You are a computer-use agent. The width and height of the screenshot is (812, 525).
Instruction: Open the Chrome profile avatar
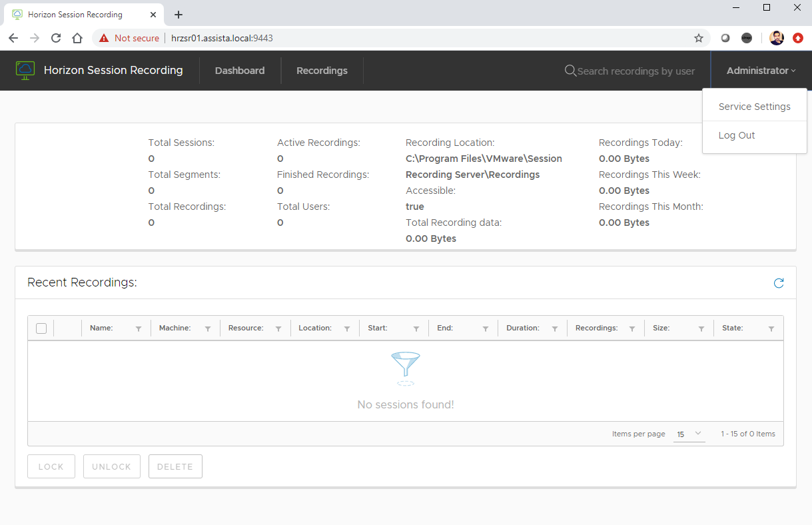(777, 38)
